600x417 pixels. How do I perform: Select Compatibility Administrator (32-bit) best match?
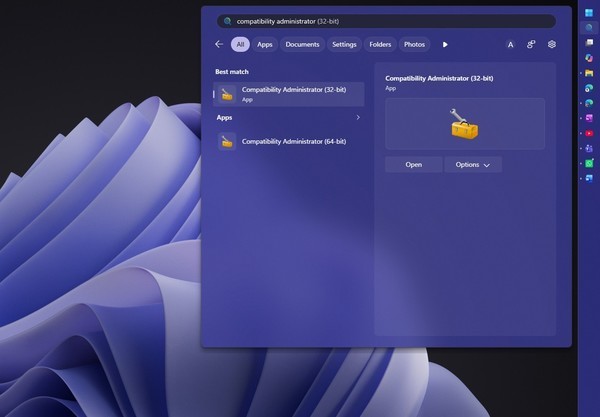click(x=289, y=94)
